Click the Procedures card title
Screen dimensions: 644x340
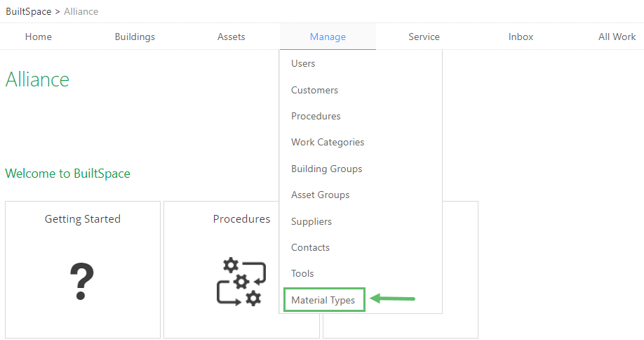click(x=241, y=218)
